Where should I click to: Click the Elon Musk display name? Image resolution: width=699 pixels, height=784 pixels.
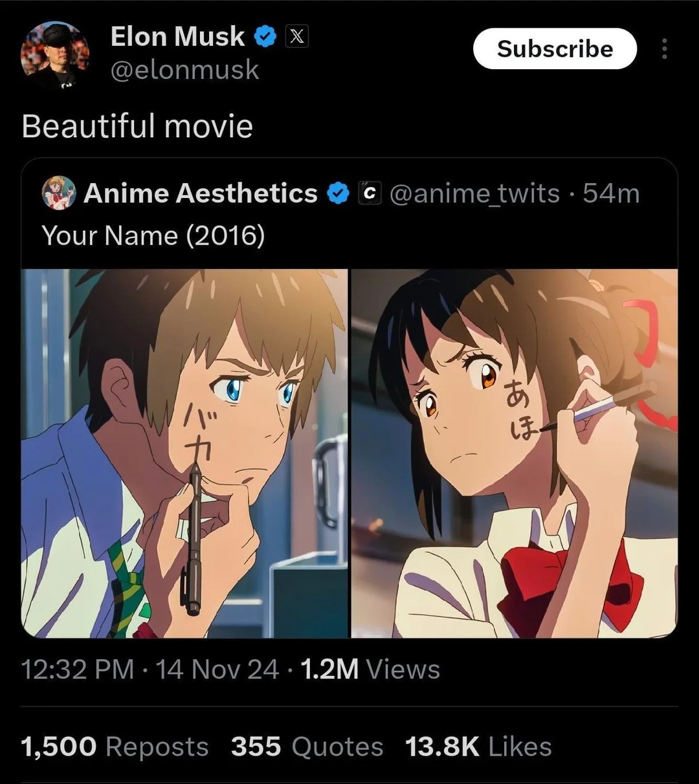177,37
